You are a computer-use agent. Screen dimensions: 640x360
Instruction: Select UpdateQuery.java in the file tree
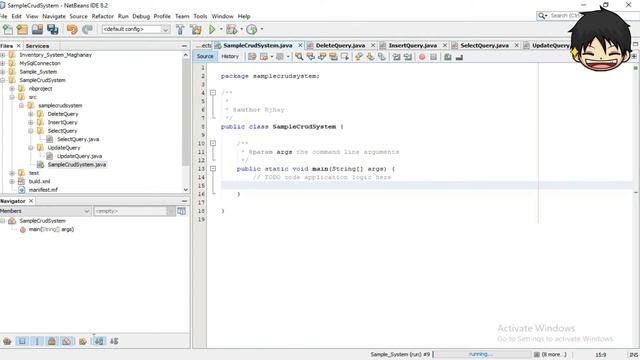click(79, 156)
